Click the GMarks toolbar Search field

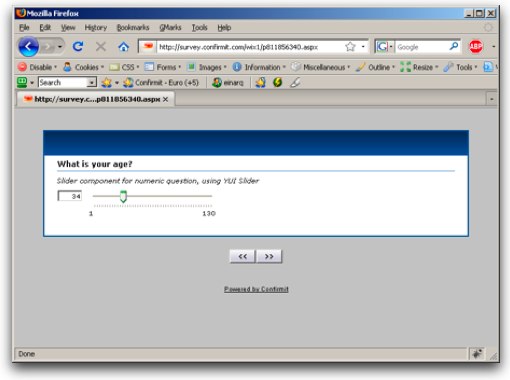point(62,82)
